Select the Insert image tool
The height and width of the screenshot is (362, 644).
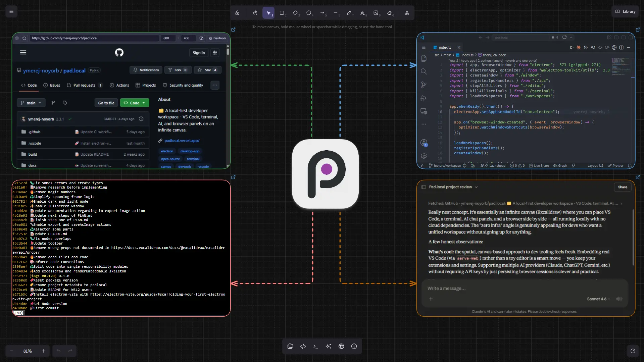(x=376, y=13)
